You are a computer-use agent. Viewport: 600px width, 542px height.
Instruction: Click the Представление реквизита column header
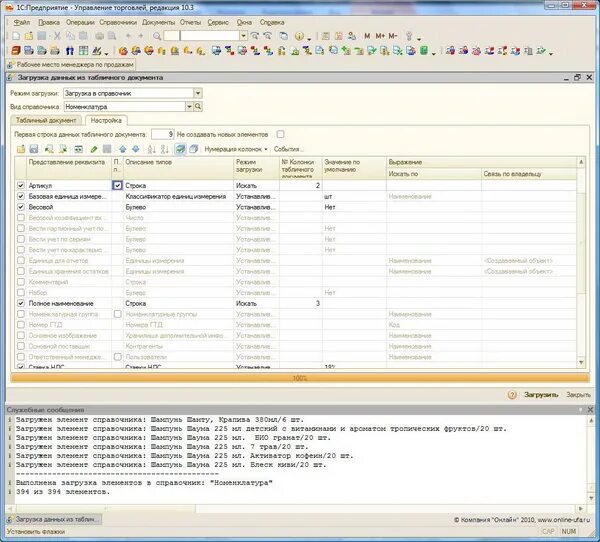pos(69,168)
